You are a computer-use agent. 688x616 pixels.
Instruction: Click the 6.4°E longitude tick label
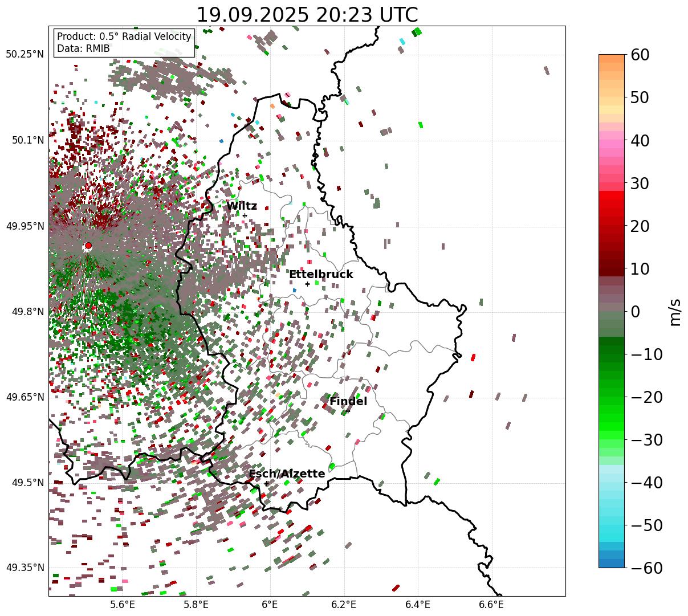pos(418,605)
